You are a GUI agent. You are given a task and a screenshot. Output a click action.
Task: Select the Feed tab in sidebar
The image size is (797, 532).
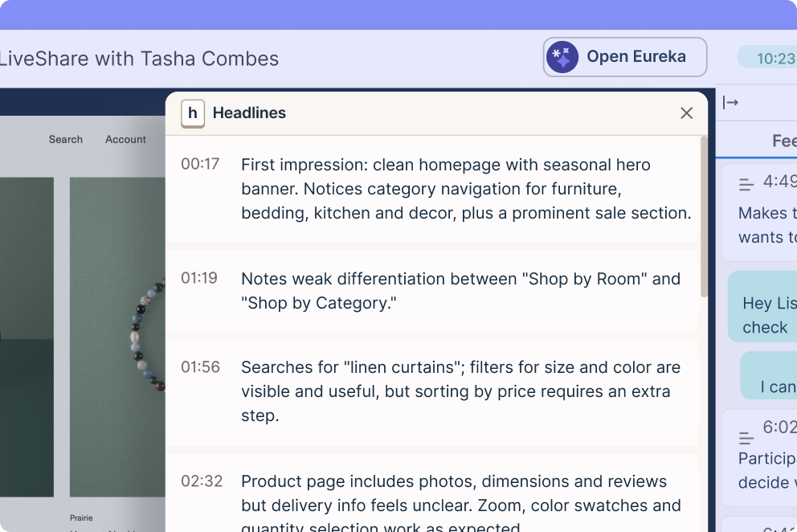tap(784, 141)
